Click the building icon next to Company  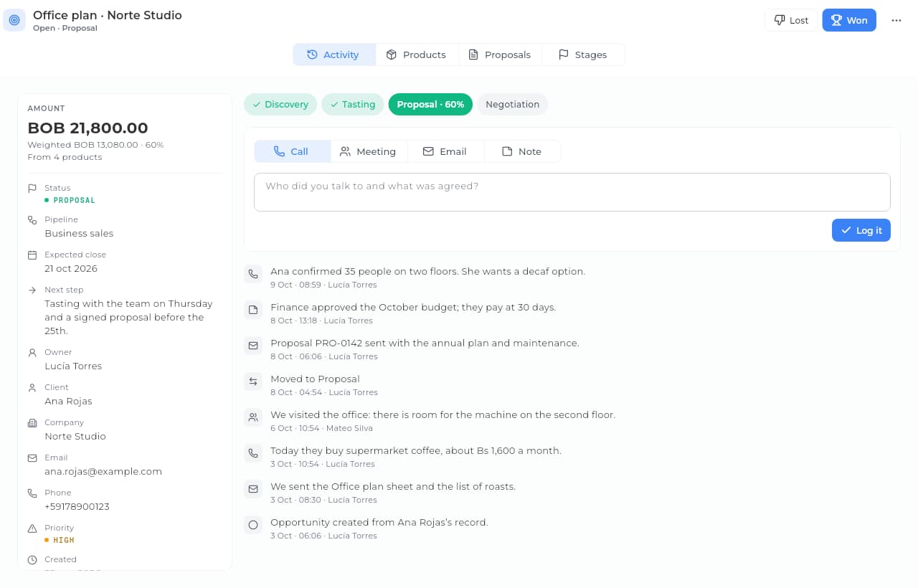click(x=32, y=423)
